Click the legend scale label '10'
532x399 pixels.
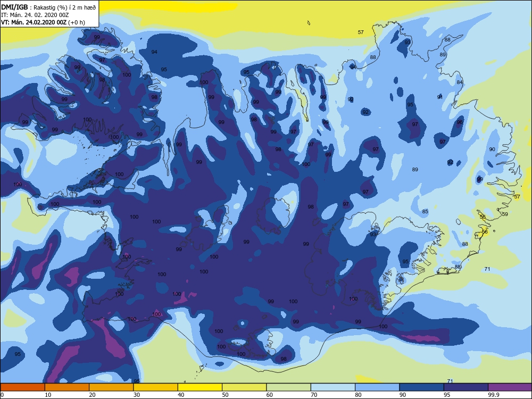(x=48, y=395)
